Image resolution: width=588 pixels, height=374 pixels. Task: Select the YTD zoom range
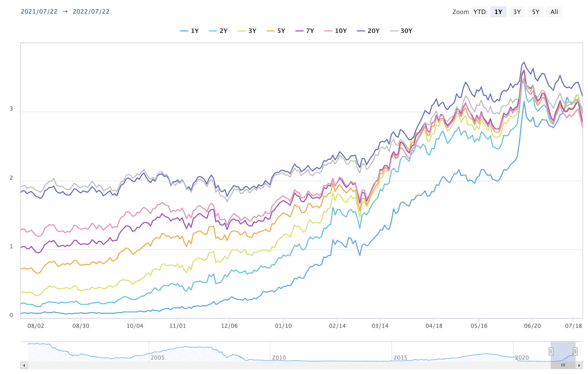(x=479, y=12)
